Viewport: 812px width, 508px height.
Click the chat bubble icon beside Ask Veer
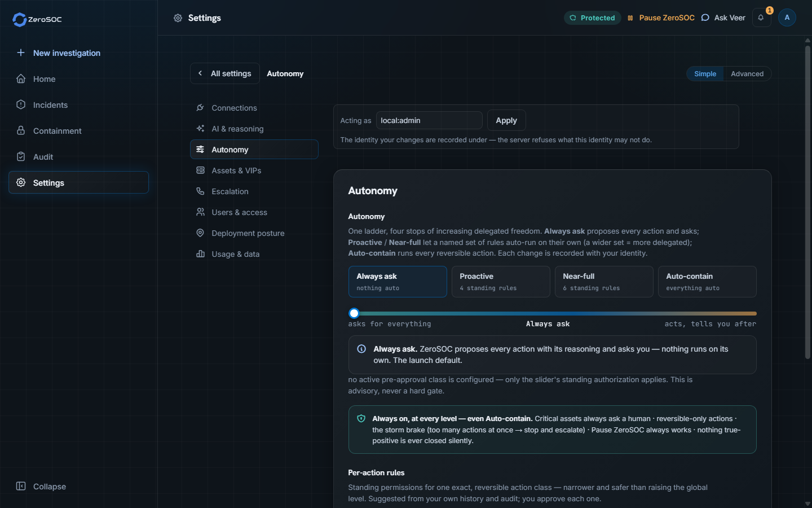(x=705, y=17)
